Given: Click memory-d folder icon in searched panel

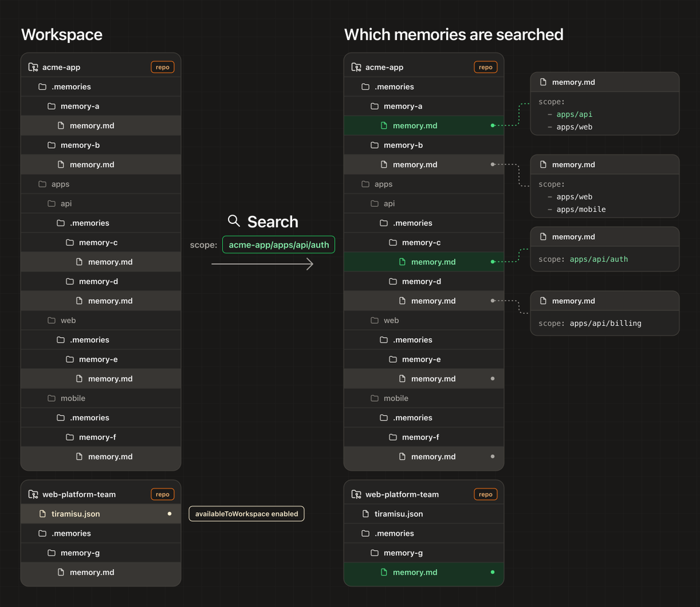Looking at the screenshot, I should (393, 281).
